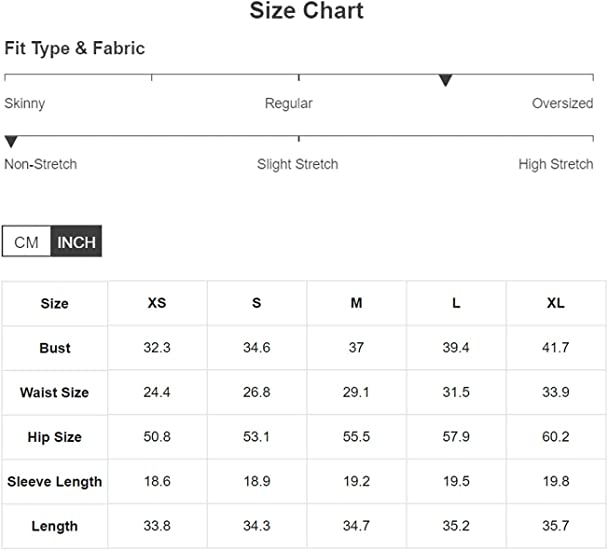Click the Sleeve Length row label
Viewport: 608px width, 550px height.
pos(55,482)
